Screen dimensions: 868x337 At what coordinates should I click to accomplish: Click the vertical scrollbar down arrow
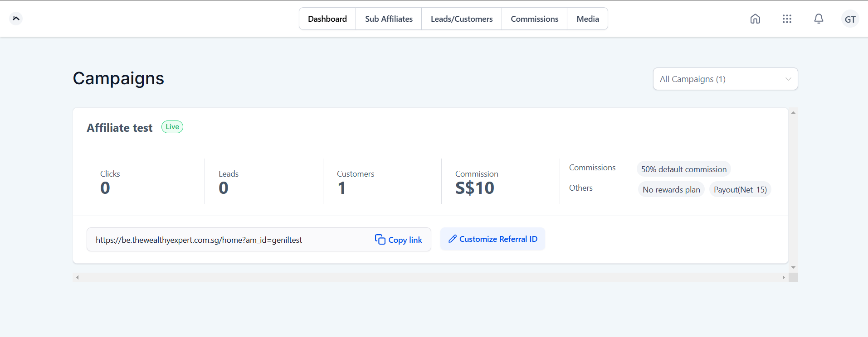tap(793, 268)
